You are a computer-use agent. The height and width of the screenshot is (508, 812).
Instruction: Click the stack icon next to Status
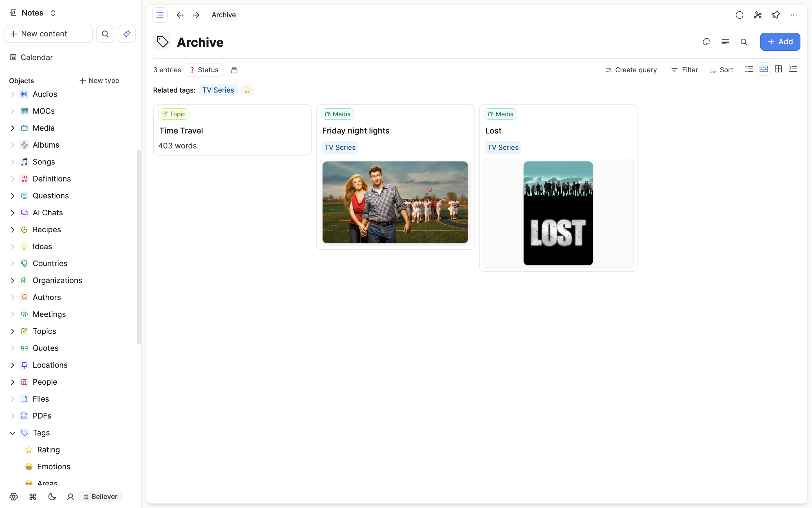234,70
